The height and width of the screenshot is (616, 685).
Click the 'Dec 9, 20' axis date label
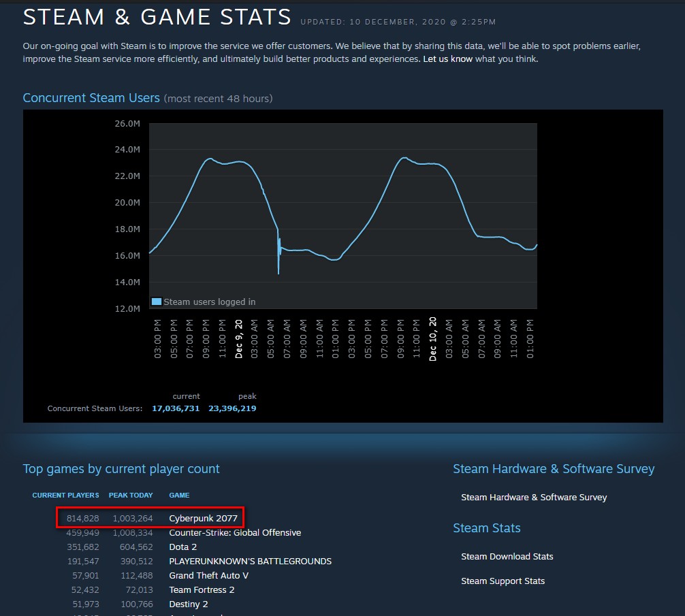(x=238, y=339)
